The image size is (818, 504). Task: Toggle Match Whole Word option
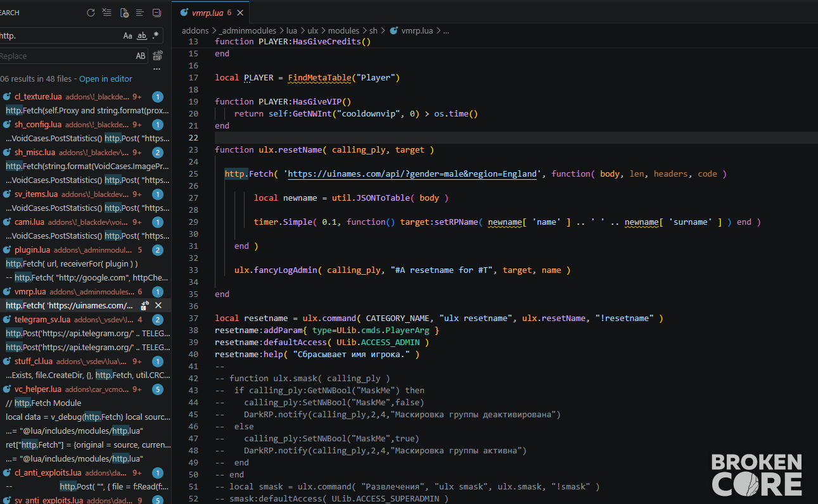click(142, 36)
